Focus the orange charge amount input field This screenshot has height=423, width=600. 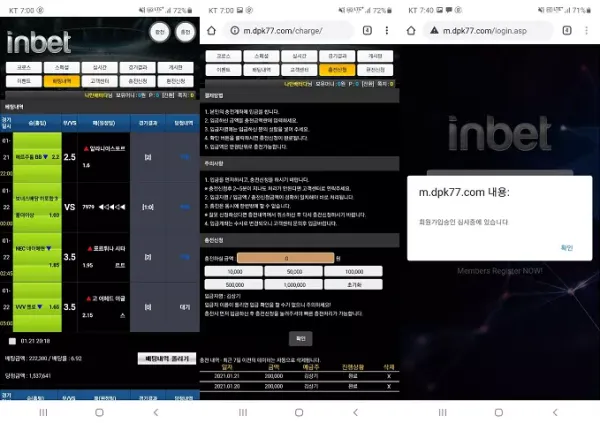pyautogui.click(x=285, y=258)
